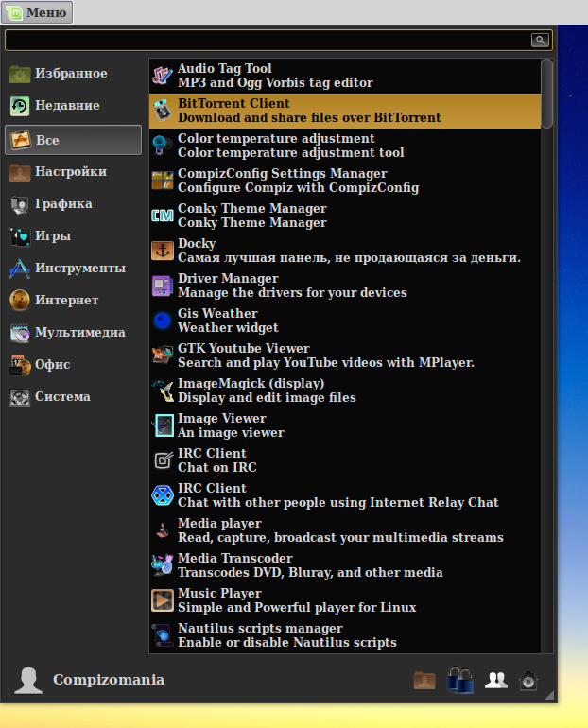Viewport: 588px width, 728px height.
Task: Select the Все category
Action: coord(74,140)
